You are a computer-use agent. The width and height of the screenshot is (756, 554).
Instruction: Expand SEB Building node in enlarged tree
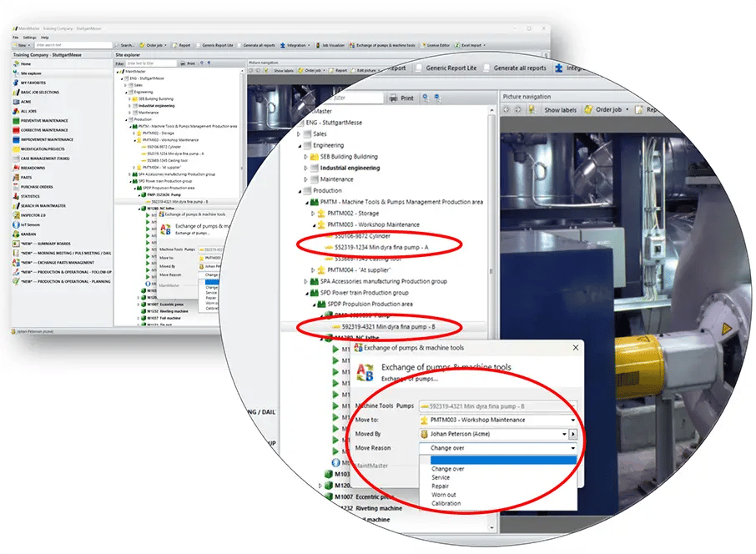[305, 157]
